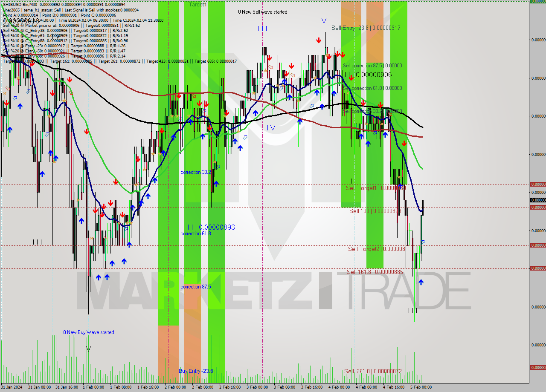Click the 1 Feb 00:00 time label
The width and height of the screenshot is (546, 392).
(x=93, y=387)
